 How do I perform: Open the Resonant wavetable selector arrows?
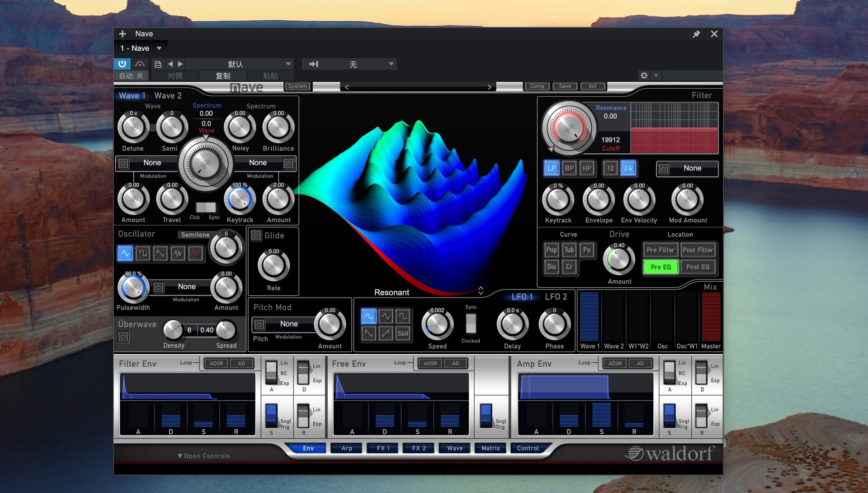tap(481, 291)
